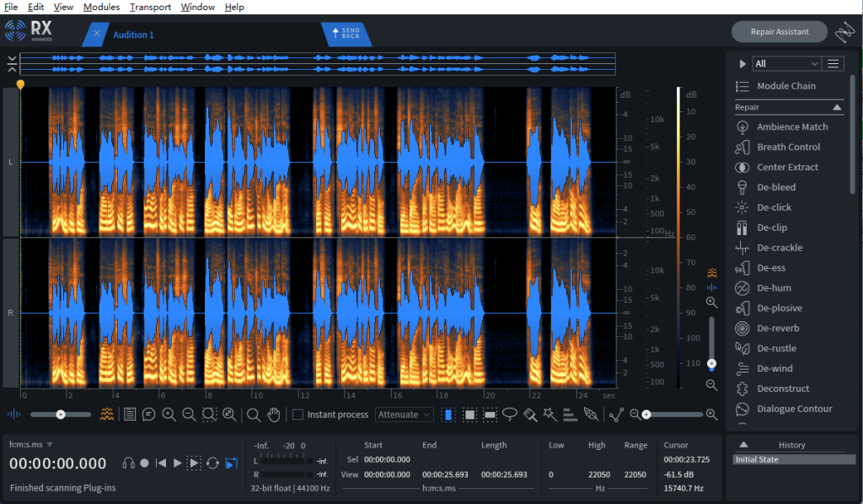
Task: Rewind to the start
Action: pos(161,464)
